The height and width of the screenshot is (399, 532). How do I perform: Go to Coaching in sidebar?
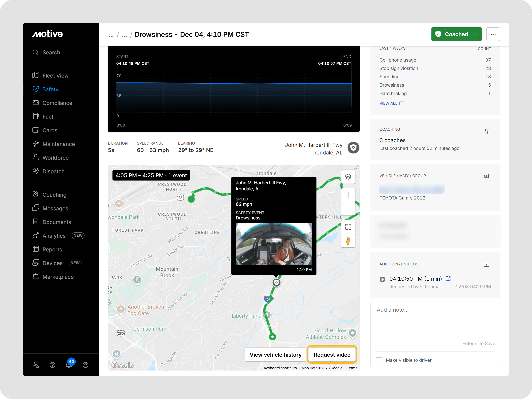pyautogui.click(x=54, y=195)
